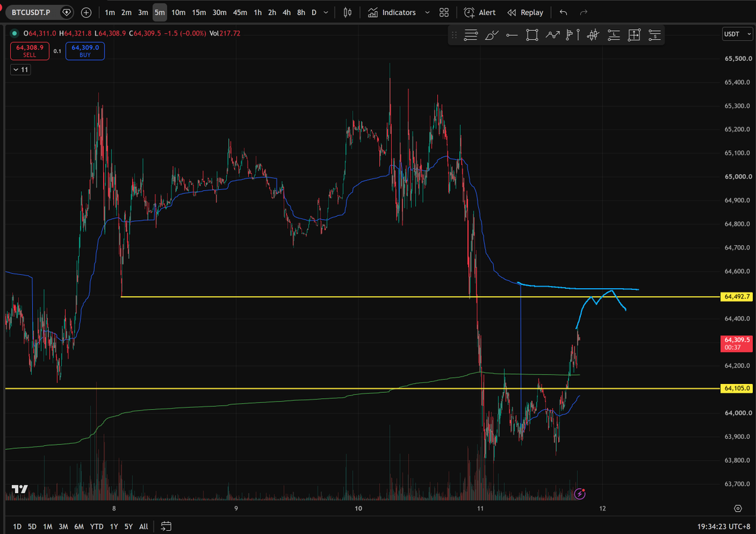Viewport: 756px width, 534px height.
Task: Open timezone menu at 19:34:23 UTC+8
Action: point(723,526)
